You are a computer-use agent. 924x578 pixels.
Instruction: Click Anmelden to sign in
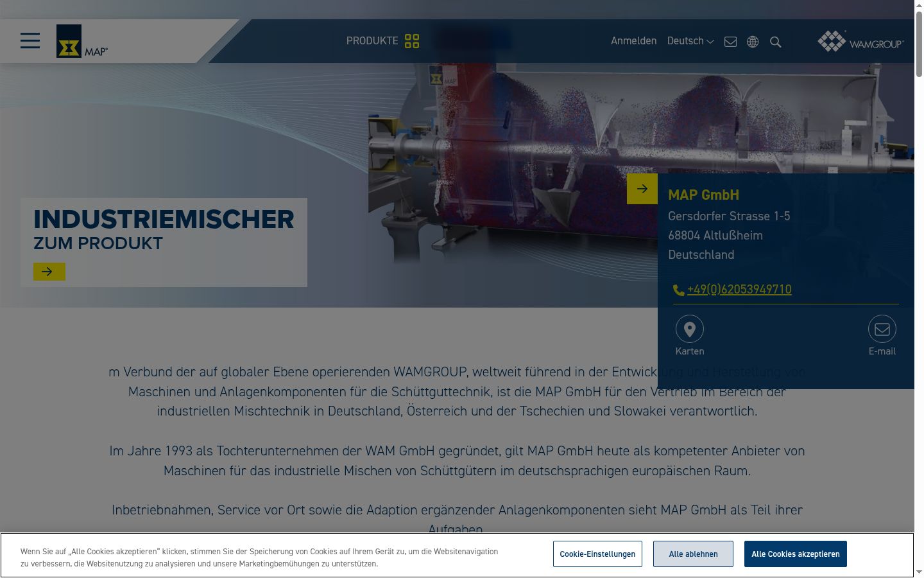pos(633,41)
